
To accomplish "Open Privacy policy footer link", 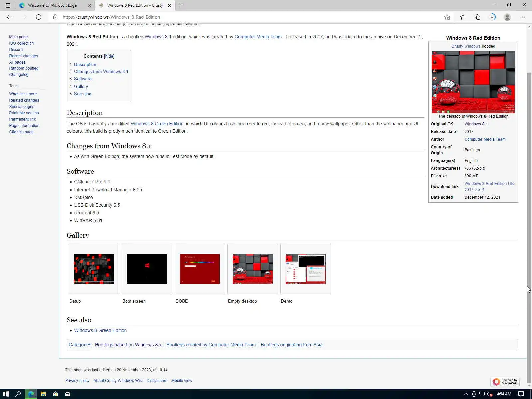I will click(x=77, y=381).
